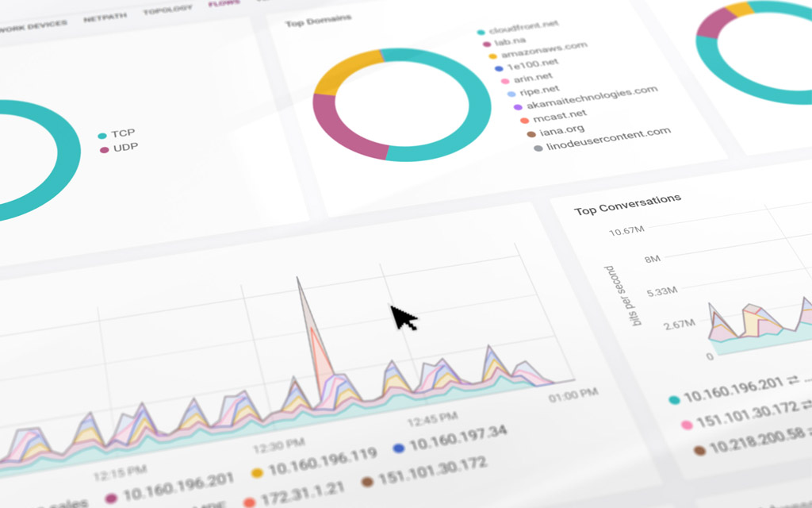This screenshot has width=812, height=508.
Task: Click the lab.na legend color dot
Action: [487, 44]
